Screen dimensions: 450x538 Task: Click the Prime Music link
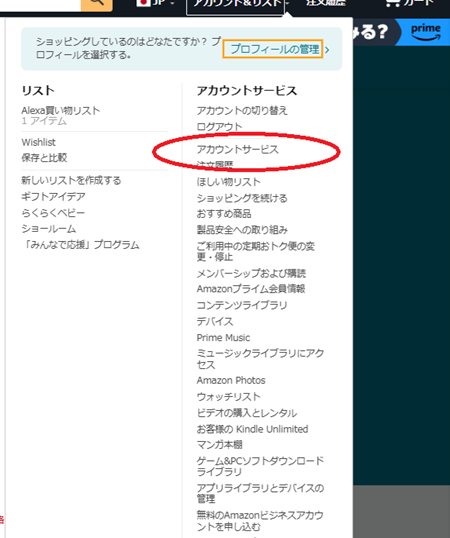(223, 338)
